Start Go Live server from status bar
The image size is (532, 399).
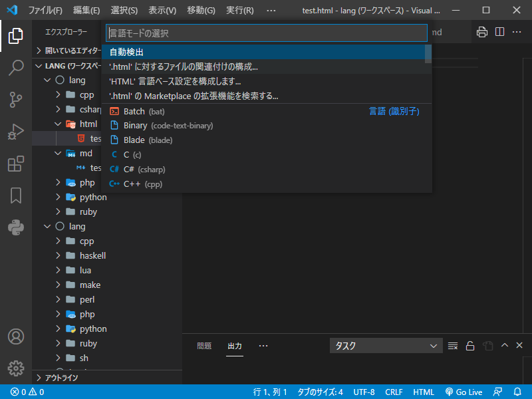coord(464,392)
